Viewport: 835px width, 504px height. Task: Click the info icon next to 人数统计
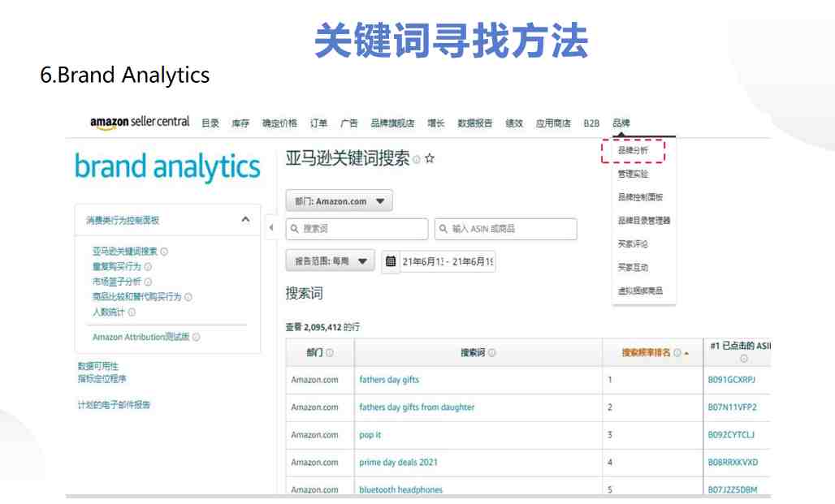click(x=132, y=312)
